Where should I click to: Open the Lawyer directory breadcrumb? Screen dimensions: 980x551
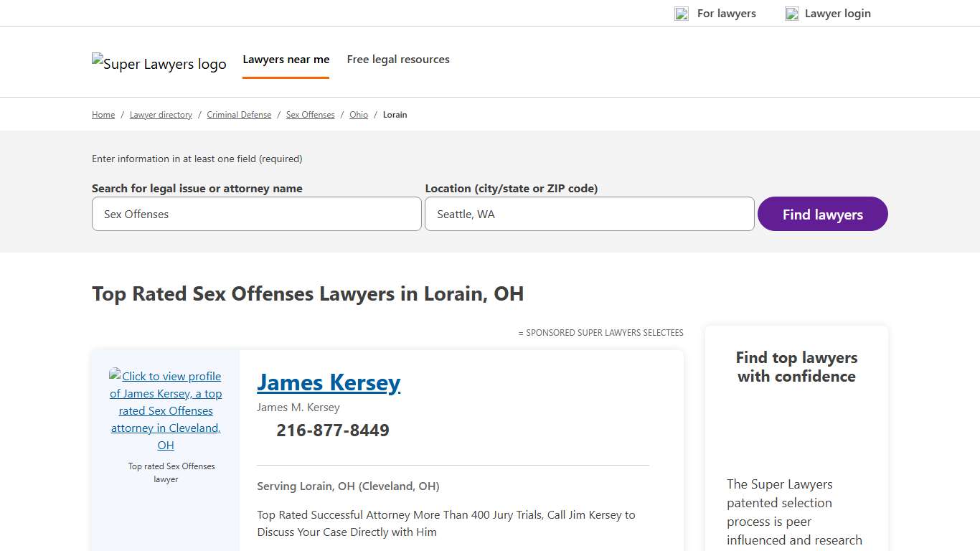pos(160,114)
